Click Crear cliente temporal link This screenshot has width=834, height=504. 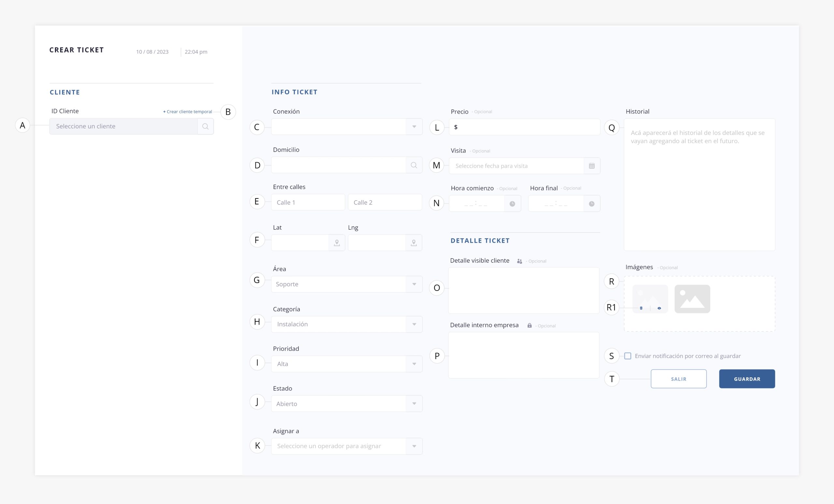(x=188, y=112)
